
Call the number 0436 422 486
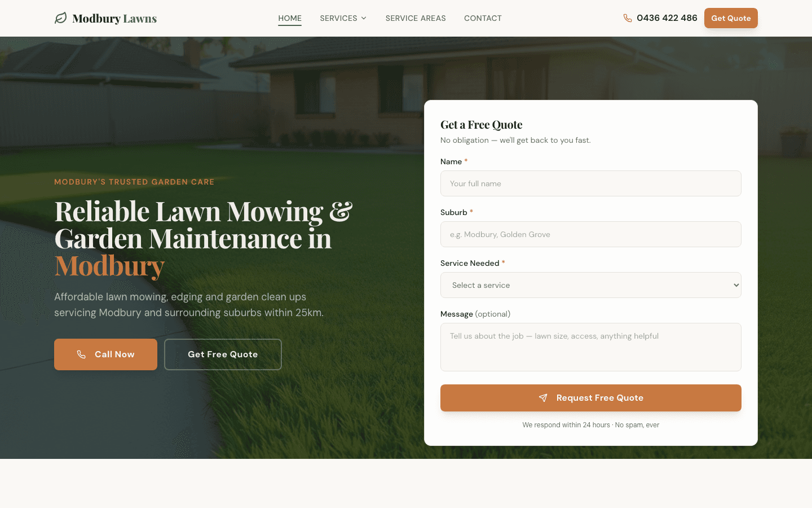pyautogui.click(x=660, y=18)
